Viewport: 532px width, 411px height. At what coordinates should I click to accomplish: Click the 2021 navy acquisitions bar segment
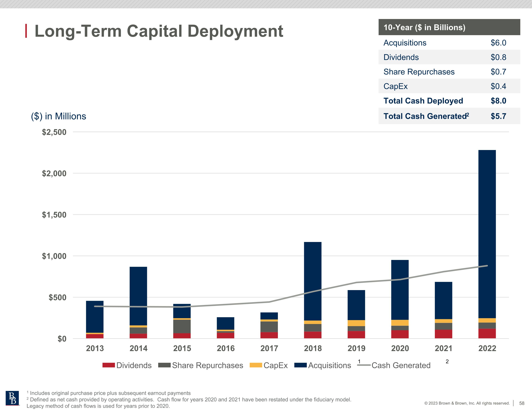(x=444, y=301)
